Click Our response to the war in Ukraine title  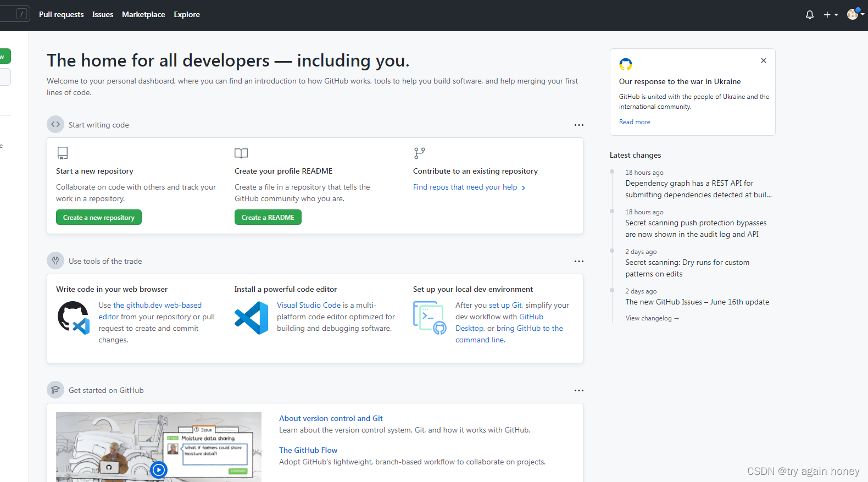pyautogui.click(x=680, y=81)
